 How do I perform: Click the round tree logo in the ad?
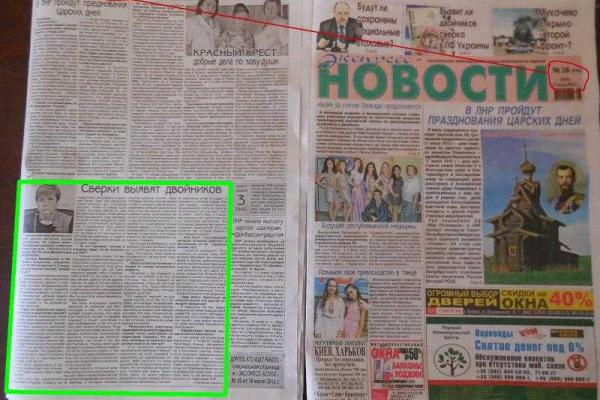[x=452, y=360]
